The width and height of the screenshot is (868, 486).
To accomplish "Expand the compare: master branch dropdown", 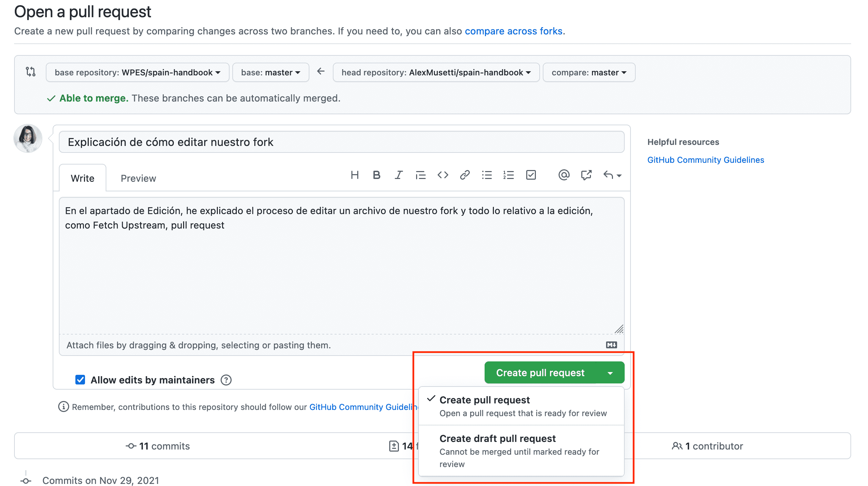I will coord(589,72).
